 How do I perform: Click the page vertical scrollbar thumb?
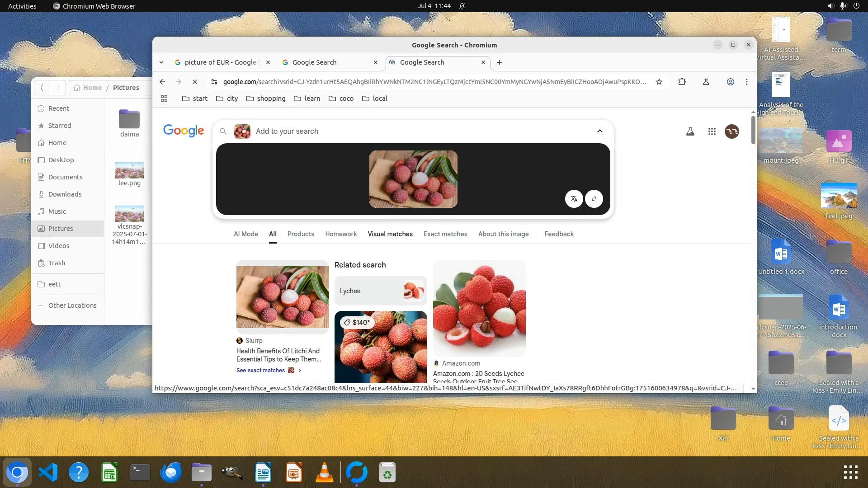point(753,130)
